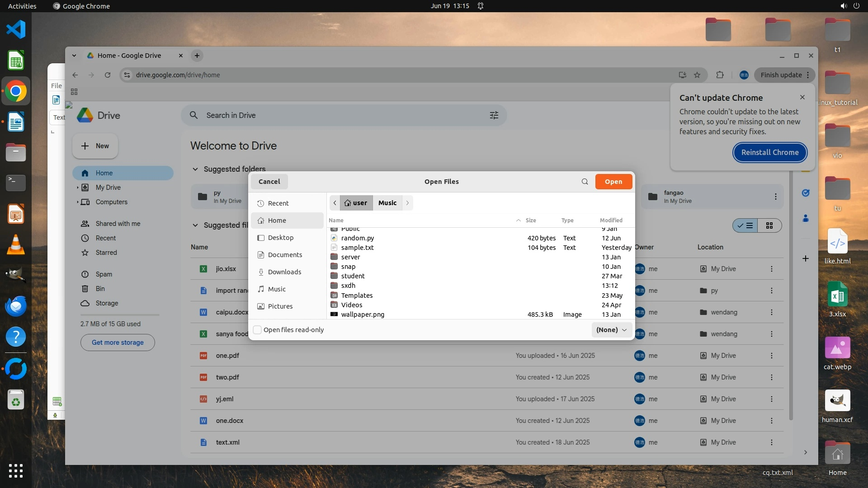
Task: Open the (None) file filter dropdown
Action: pos(611,330)
